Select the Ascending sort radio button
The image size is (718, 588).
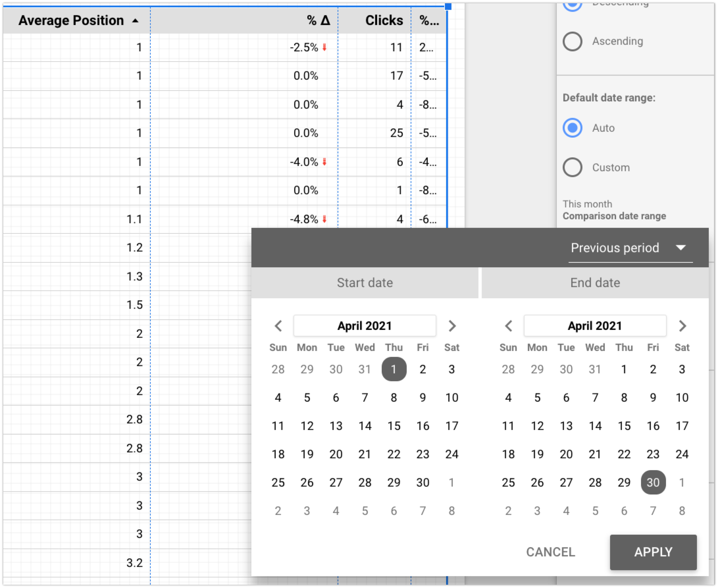tap(573, 41)
